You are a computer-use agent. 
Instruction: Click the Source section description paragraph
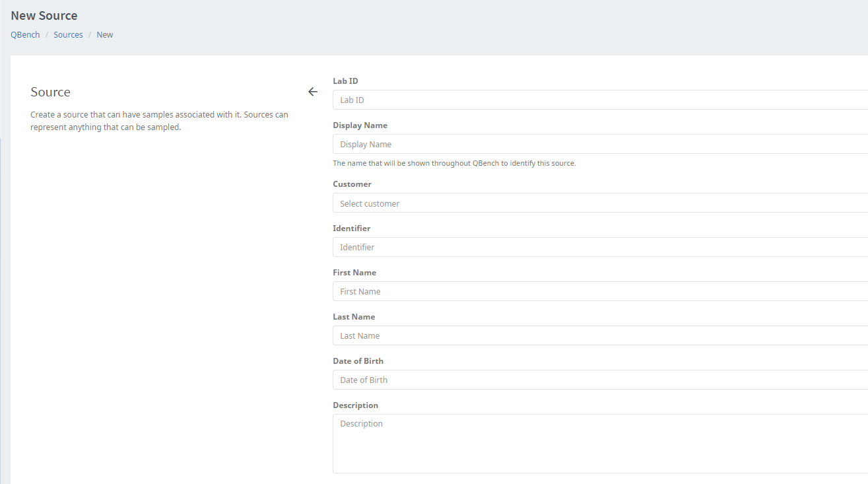tap(159, 121)
